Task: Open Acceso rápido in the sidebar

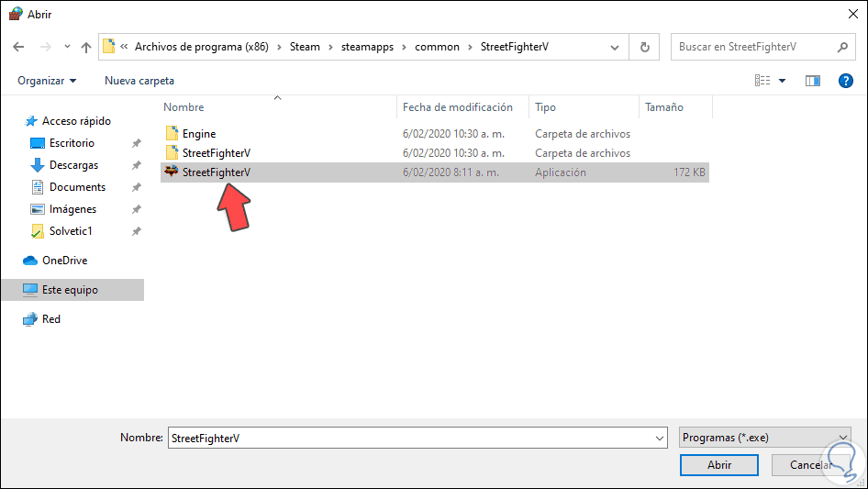Action: 76,121
